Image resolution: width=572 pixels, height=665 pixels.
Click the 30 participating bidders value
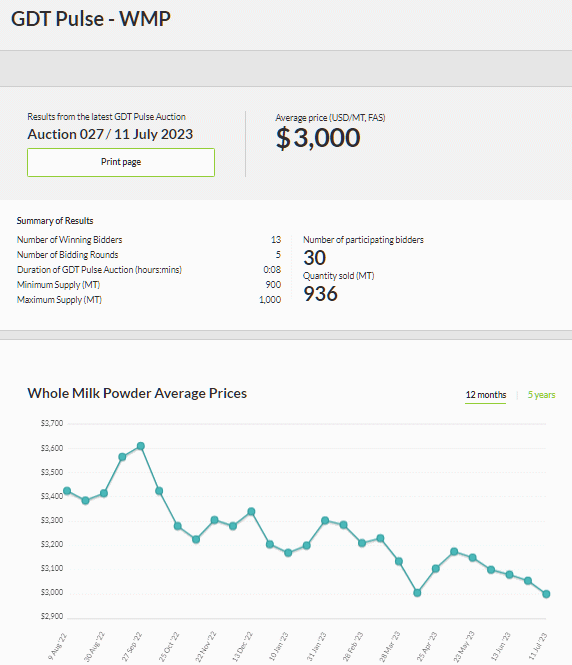[x=315, y=257]
